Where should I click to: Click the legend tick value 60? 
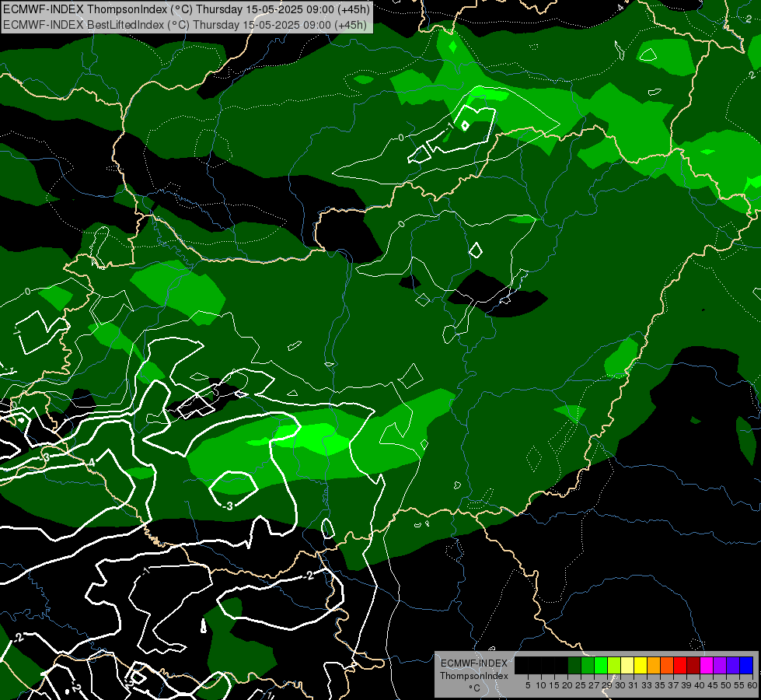(752, 685)
